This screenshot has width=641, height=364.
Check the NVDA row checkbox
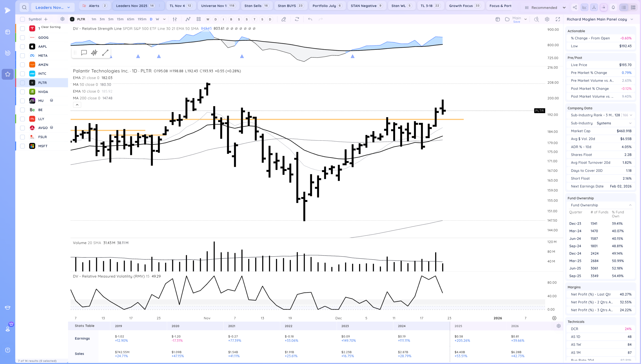click(23, 92)
